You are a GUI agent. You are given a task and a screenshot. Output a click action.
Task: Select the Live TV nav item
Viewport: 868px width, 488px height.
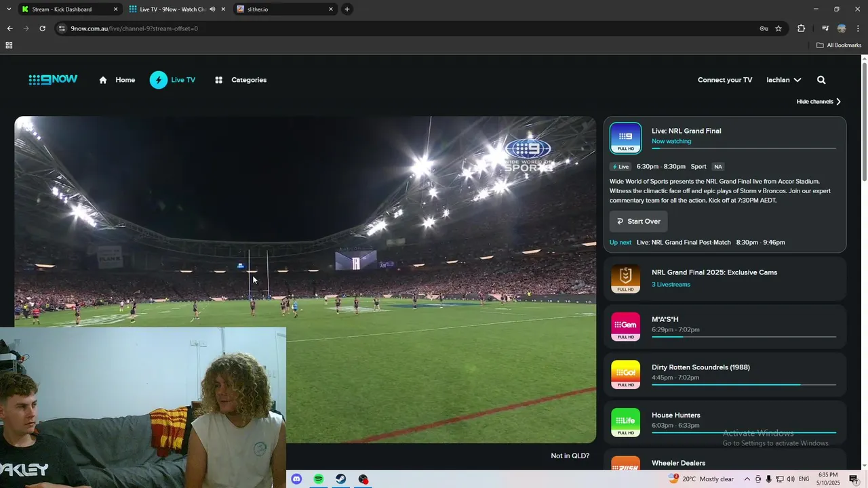173,80
